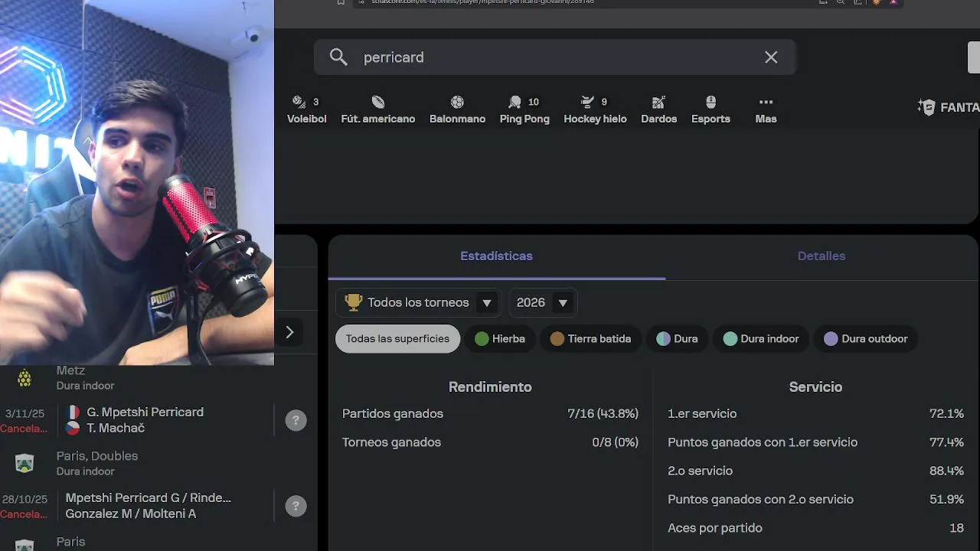Image resolution: width=980 pixels, height=551 pixels.
Task: Open the Voleibol sport section
Action: pos(306,109)
